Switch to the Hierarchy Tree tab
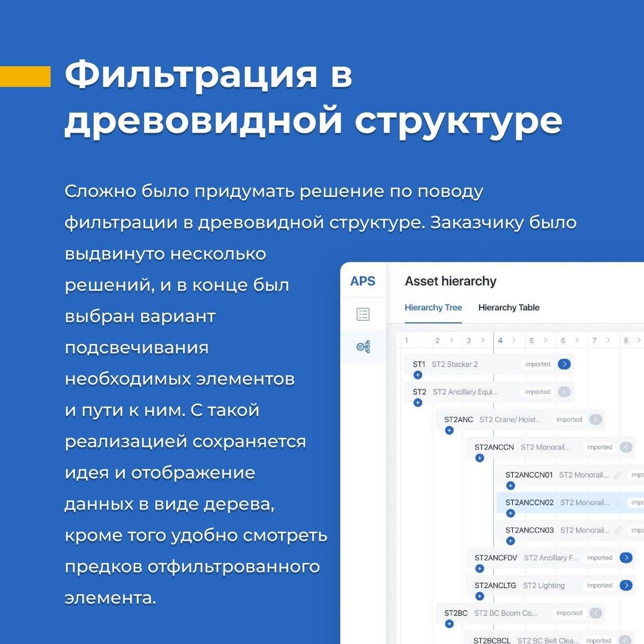This screenshot has width=644, height=644. coord(433,308)
